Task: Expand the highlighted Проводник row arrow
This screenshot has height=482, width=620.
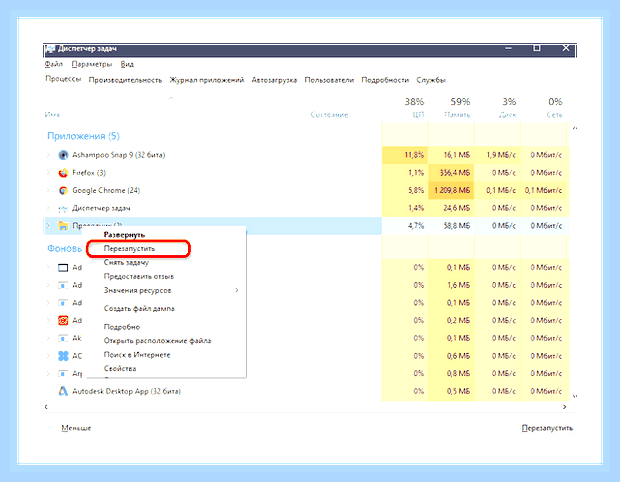Action: (x=48, y=226)
